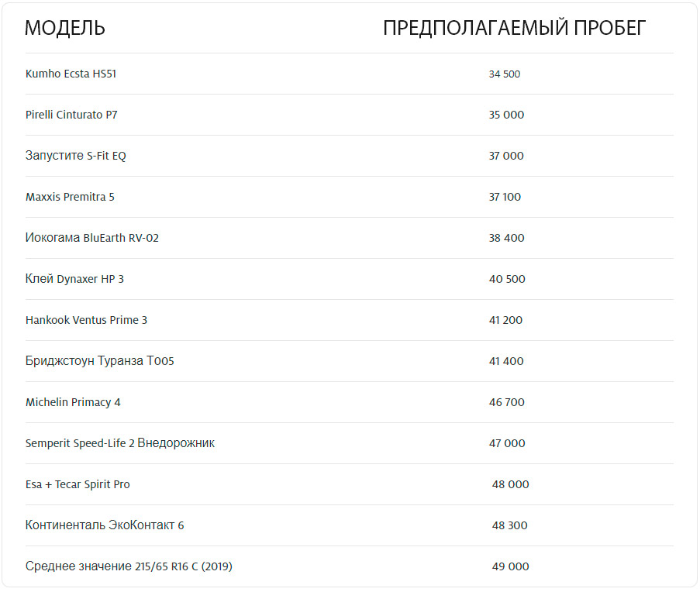Select the Kumho Ecsta HS51 row
Viewport: 700px width, 592px height.
[x=71, y=74]
